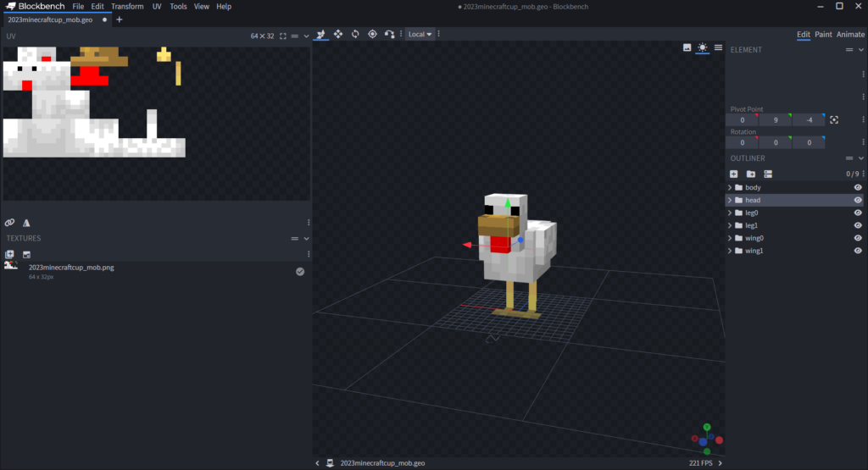Click the Rotation X value field
Viewport: 868px width, 470px height.
click(x=743, y=142)
